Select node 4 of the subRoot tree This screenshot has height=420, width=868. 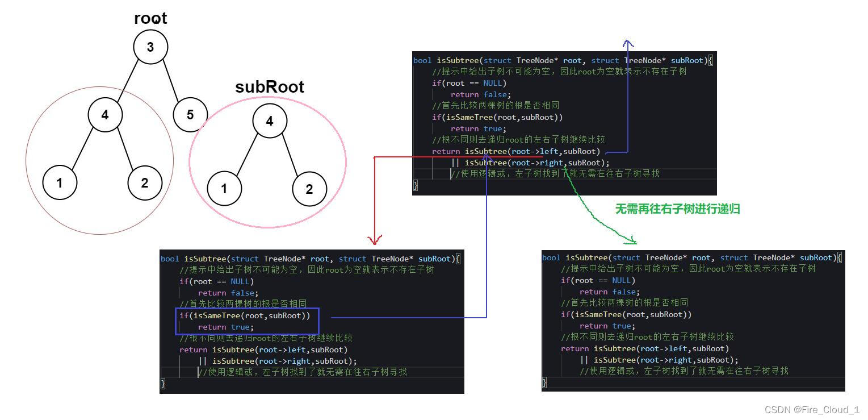[270, 121]
